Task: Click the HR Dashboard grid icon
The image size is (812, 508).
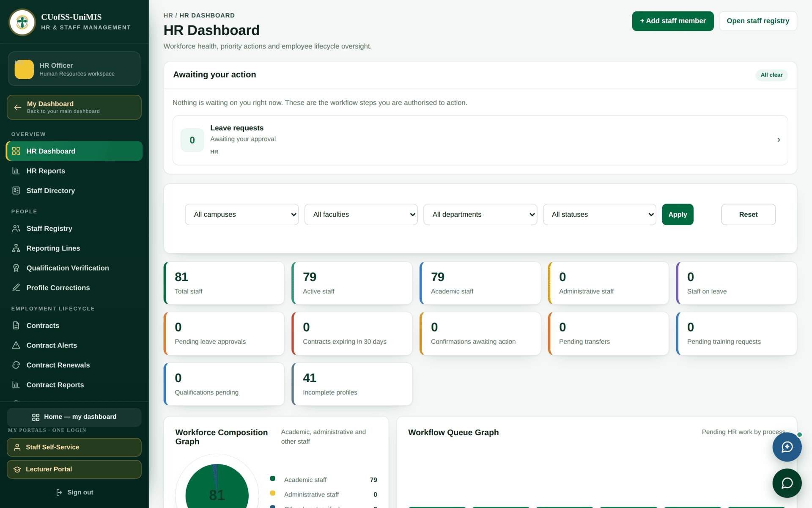Action: point(16,151)
